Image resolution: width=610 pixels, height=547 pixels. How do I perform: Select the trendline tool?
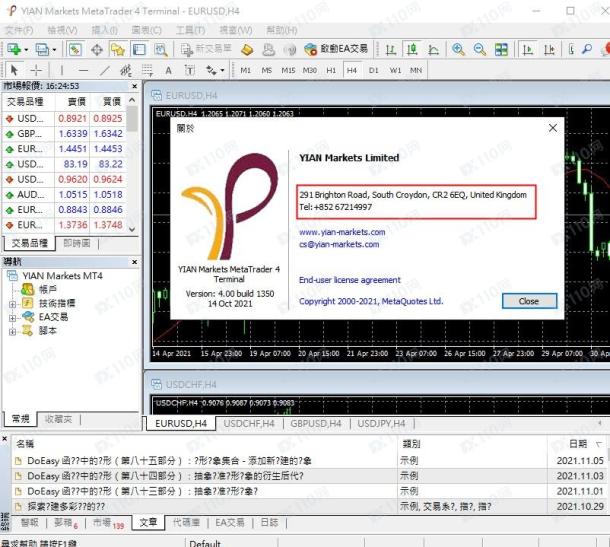105,70
